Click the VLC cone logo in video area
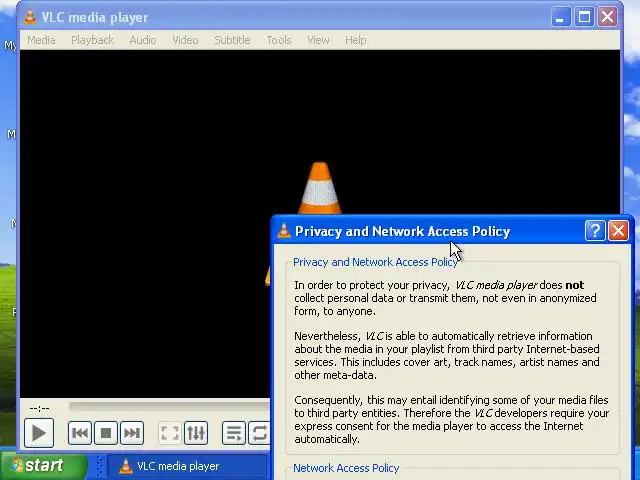Screen dimensions: 640x480 [x=319, y=188]
